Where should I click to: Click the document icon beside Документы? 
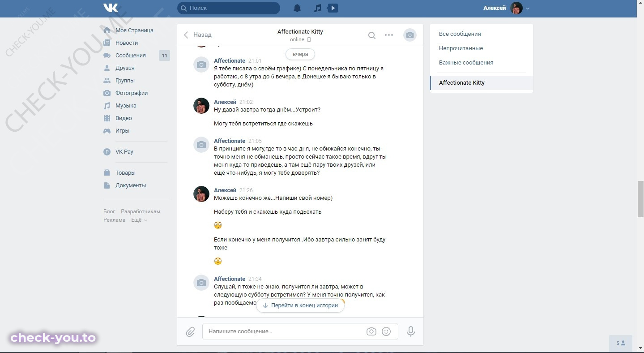pyautogui.click(x=107, y=185)
